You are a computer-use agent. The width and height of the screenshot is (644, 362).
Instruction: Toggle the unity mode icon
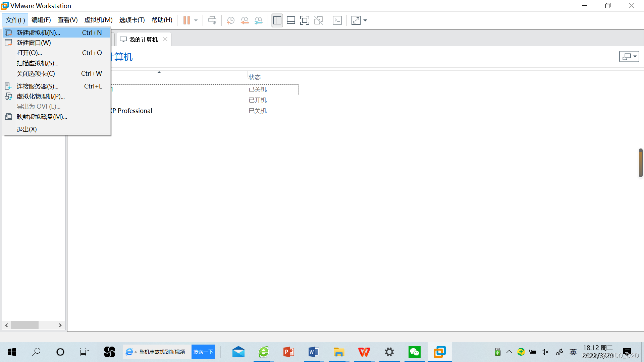pos(318,20)
